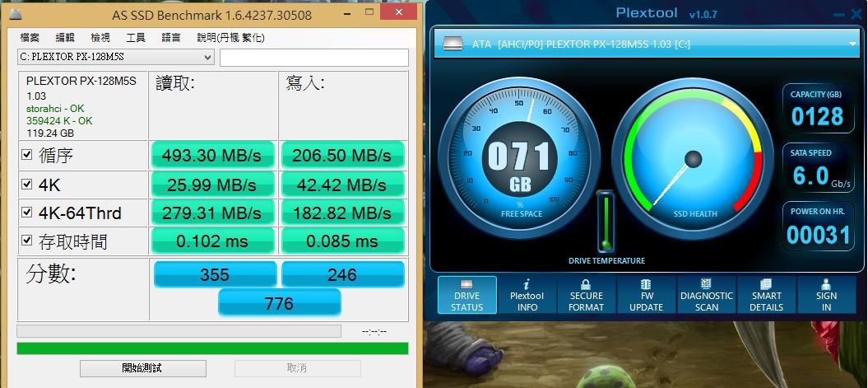Open the 說明 menu in AS SSD
This screenshot has height=388, width=868.
pos(230,38)
